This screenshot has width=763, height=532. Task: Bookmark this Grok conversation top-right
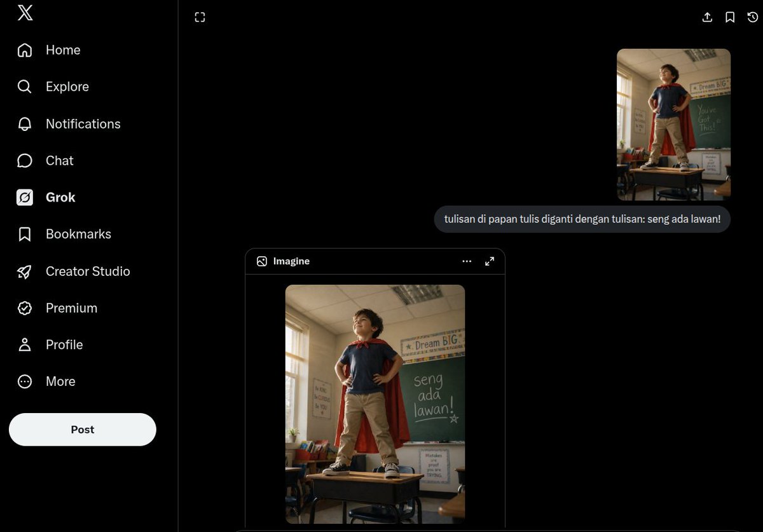coord(730,17)
